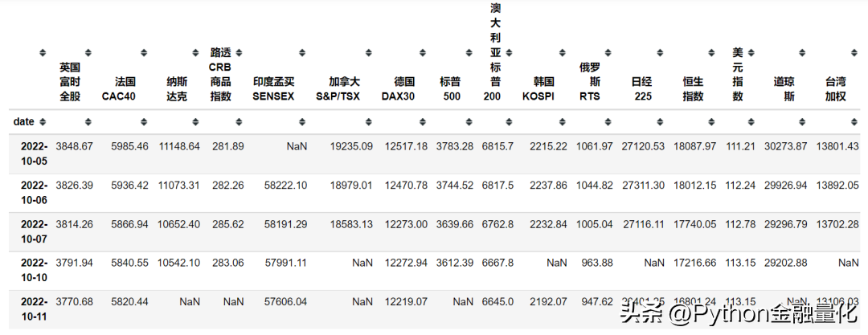This screenshot has height=335, width=868.
Task: Click date-row sort arrows under 道琼斯 column
Action: pyautogui.click(x=801, y=121)
